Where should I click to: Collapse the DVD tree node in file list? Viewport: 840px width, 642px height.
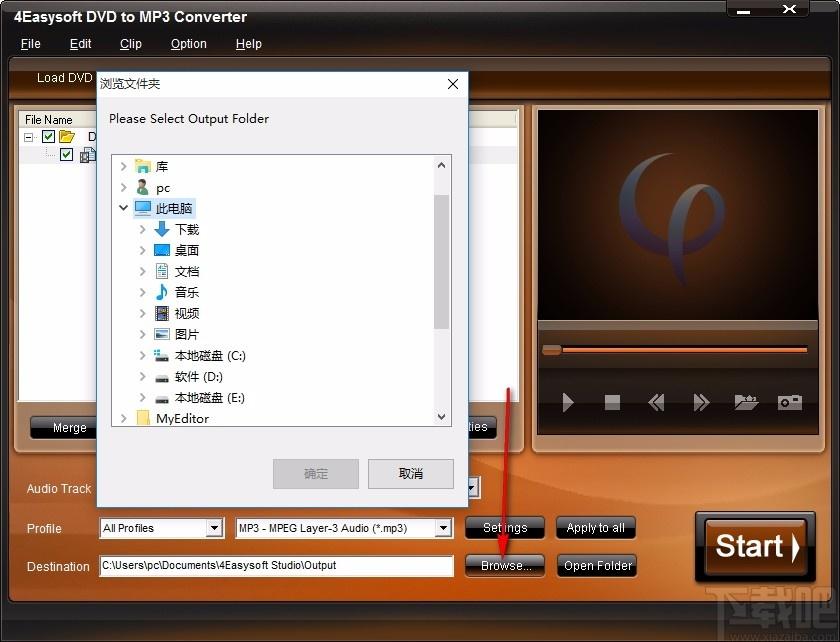(28, 138)
